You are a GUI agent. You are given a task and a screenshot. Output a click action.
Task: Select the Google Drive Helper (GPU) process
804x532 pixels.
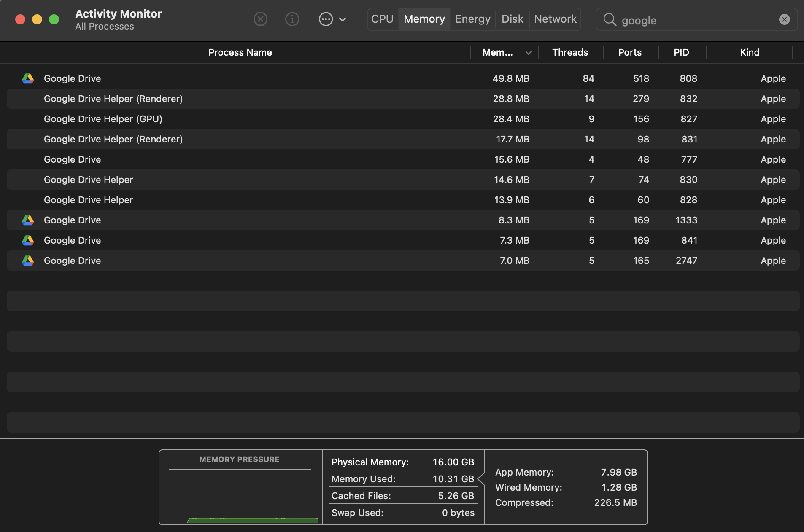coord(403,119)
